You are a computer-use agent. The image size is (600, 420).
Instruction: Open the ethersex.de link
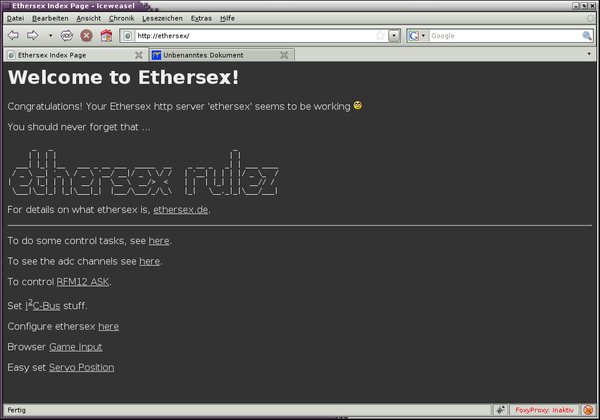tap(180, 210)
